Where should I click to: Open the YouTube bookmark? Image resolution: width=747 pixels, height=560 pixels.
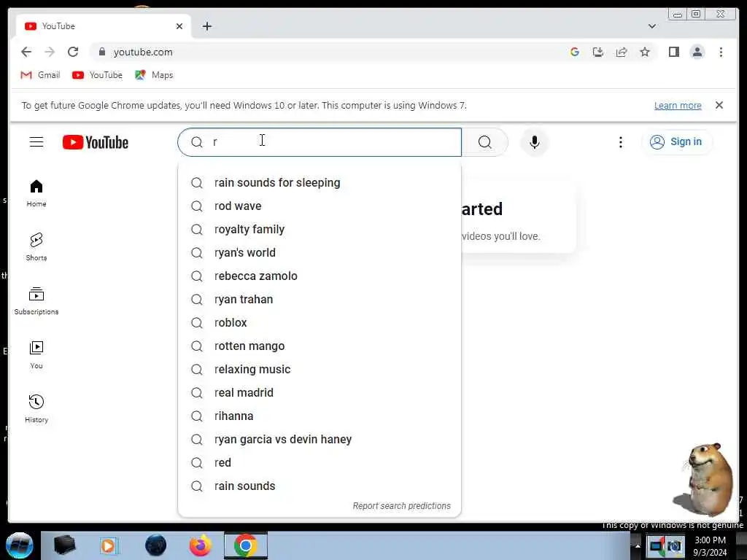pyautogui.click(x=97, y=75)
